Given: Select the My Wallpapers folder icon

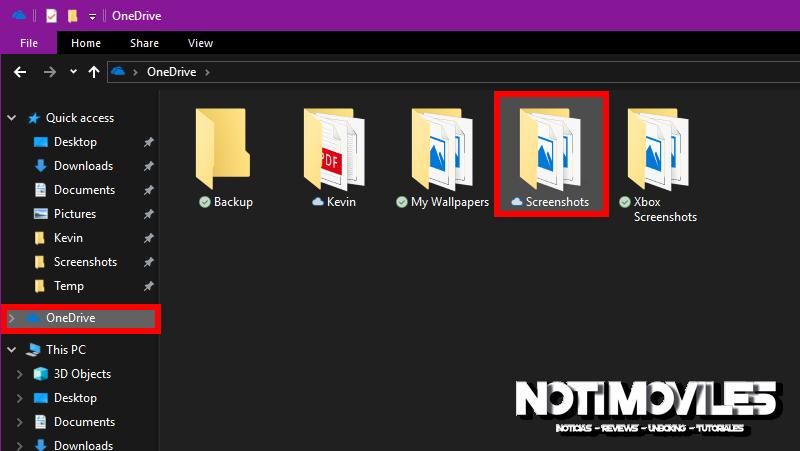Looking at the screenshot, I should pyautogui.click(x=442, y=148).
